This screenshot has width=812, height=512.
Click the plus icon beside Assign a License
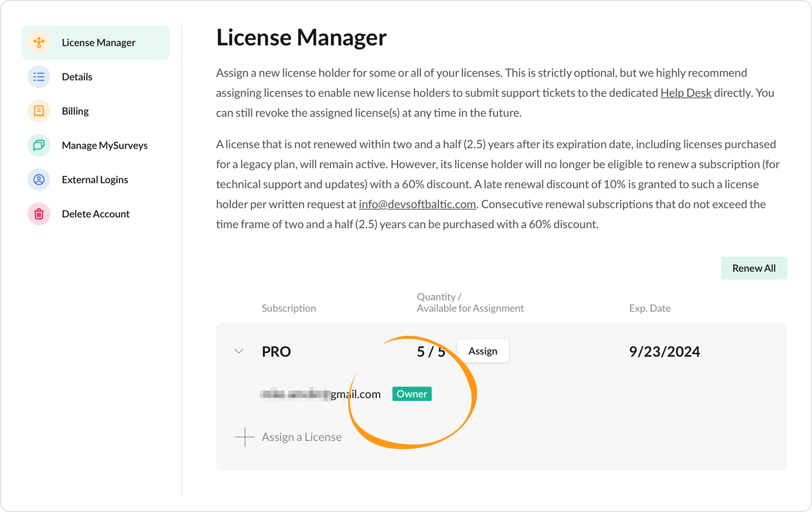tap(245, 437)
